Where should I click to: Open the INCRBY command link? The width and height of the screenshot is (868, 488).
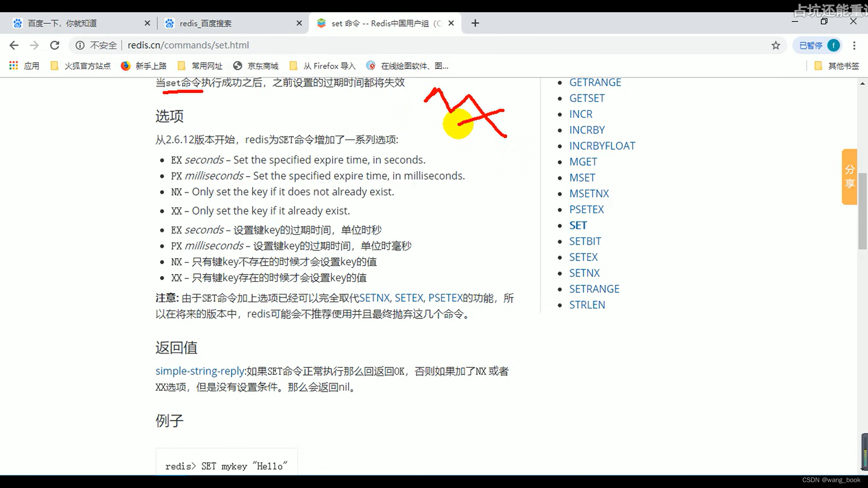587,130
